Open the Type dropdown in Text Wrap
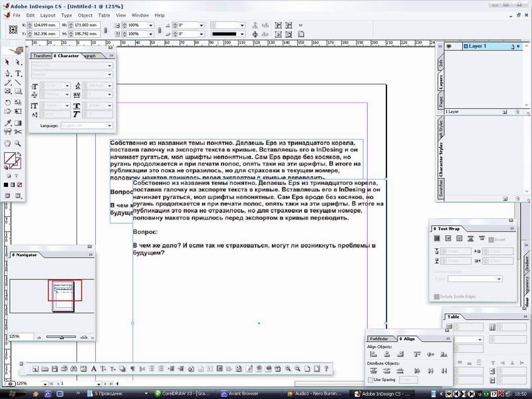 pos(499,279)
